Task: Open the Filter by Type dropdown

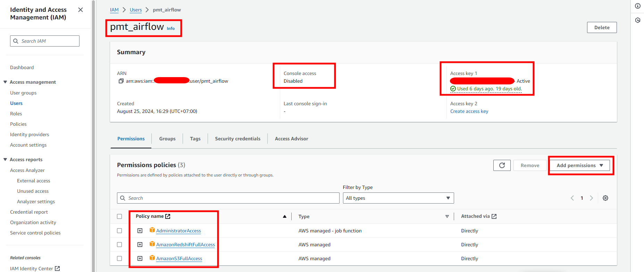Action: [x=398, y=198]
